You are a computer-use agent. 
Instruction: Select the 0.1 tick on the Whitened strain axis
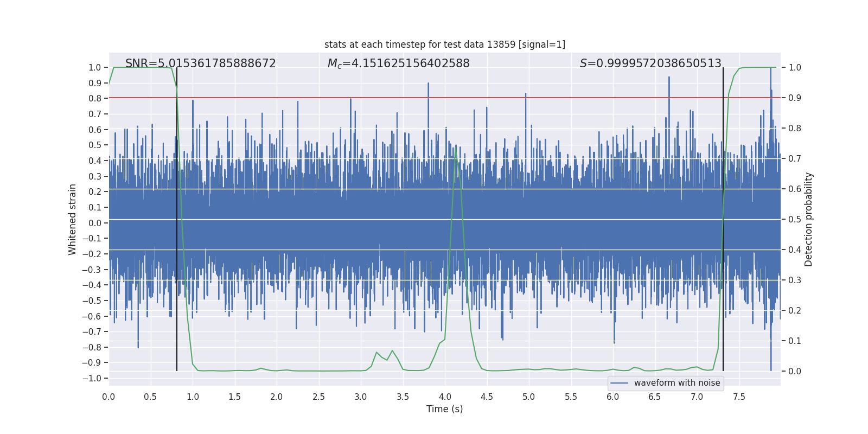click(x=95, y=208)
